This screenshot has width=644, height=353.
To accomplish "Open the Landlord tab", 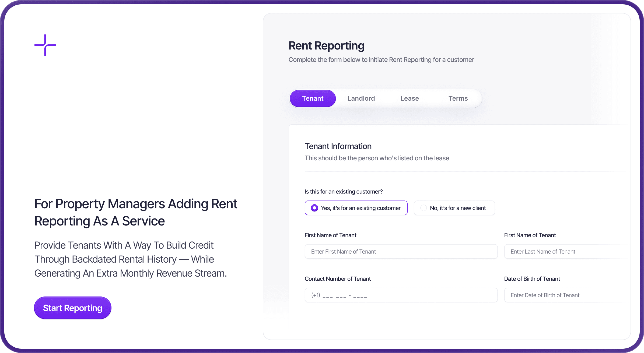I will 361,98.
